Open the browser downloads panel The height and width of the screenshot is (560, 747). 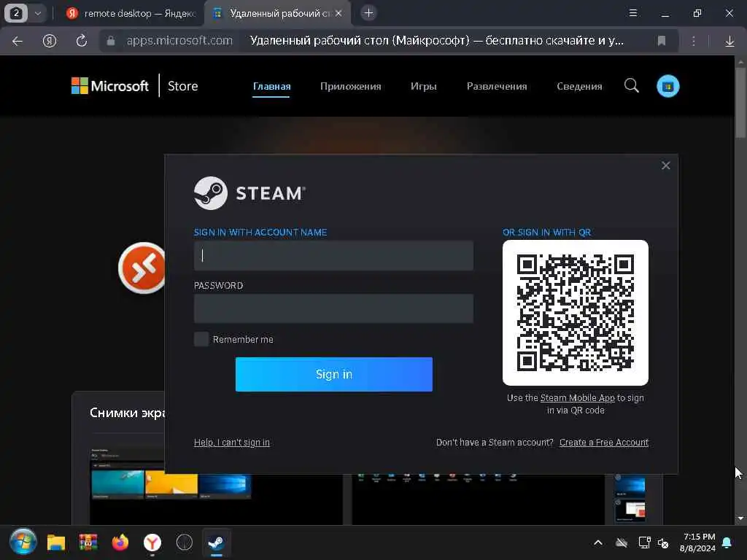pos(729,42)
